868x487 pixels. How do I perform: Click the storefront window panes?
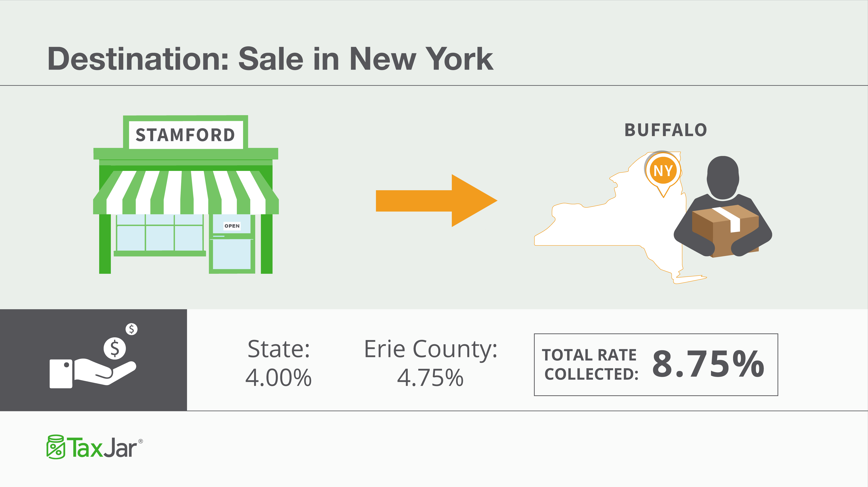[160, 233]
